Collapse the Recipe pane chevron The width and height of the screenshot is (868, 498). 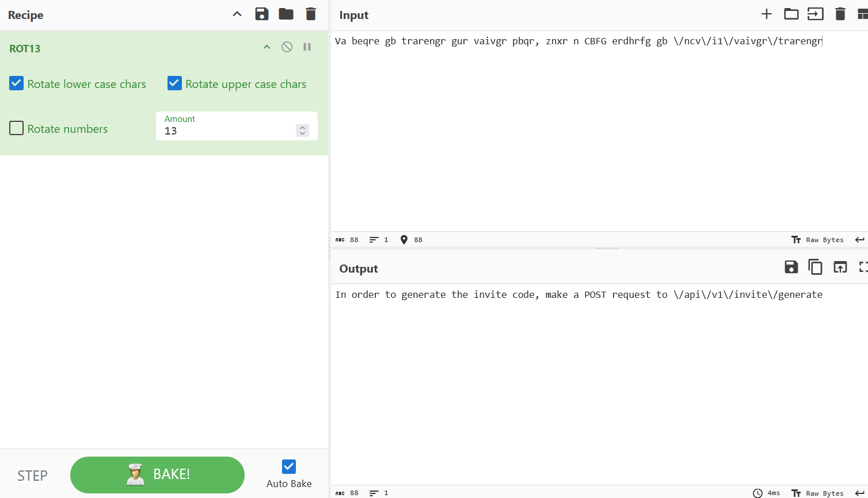[x=237, y=14]
